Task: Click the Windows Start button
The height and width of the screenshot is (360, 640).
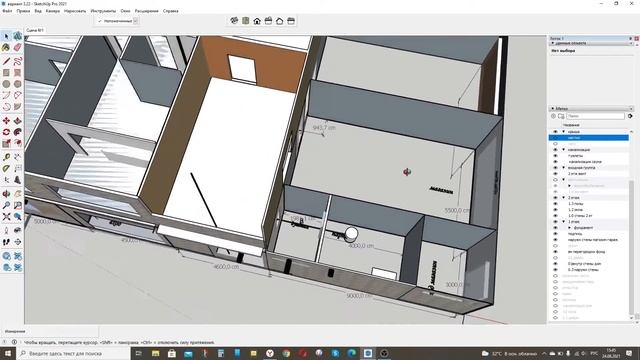Action: [x=8, y=353]
